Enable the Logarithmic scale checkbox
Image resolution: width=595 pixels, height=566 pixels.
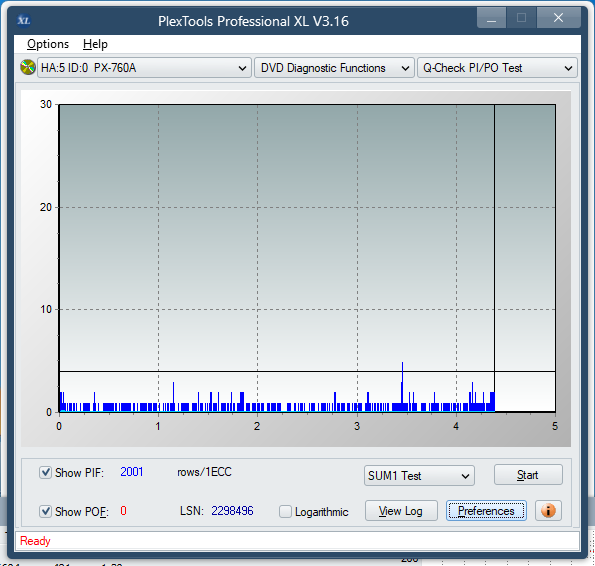click(x=285, y=511)
